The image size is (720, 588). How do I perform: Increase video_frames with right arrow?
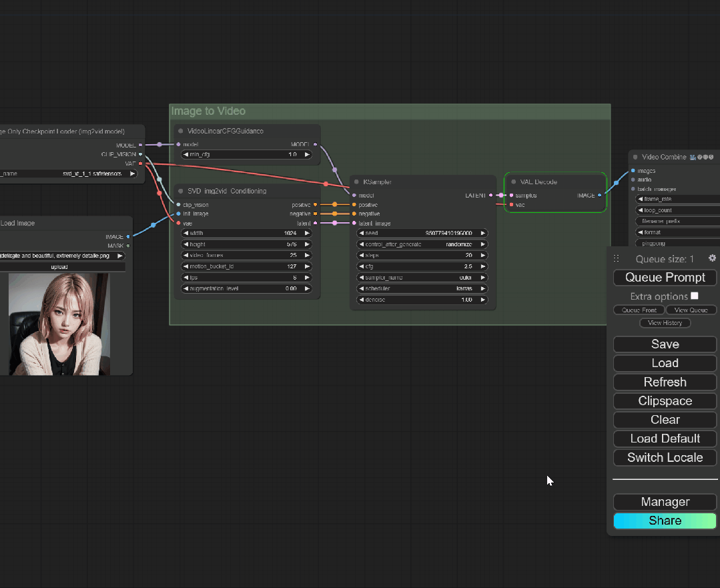coord(307,255)
